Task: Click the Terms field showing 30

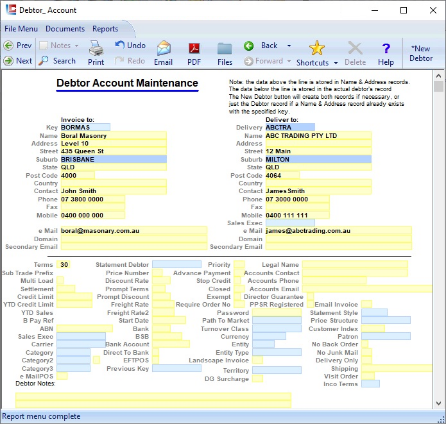Action: coord(64,264)
